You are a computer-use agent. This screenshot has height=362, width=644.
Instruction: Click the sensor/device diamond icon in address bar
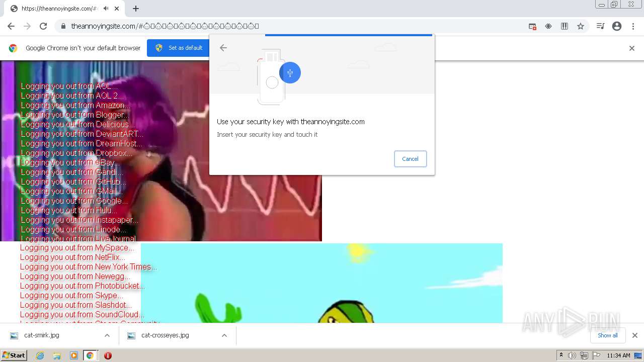tap(548, 26)
